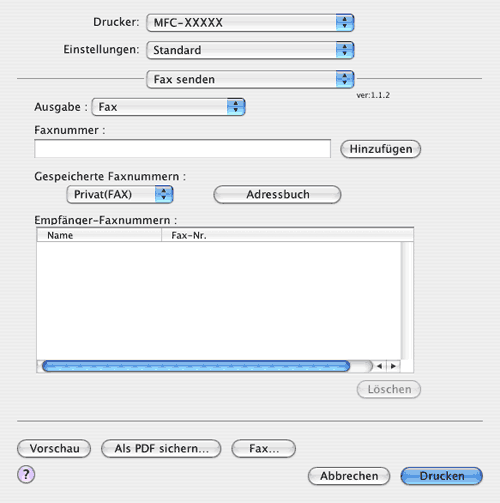Click the Faxnummer text input field

tap(182, 149)
